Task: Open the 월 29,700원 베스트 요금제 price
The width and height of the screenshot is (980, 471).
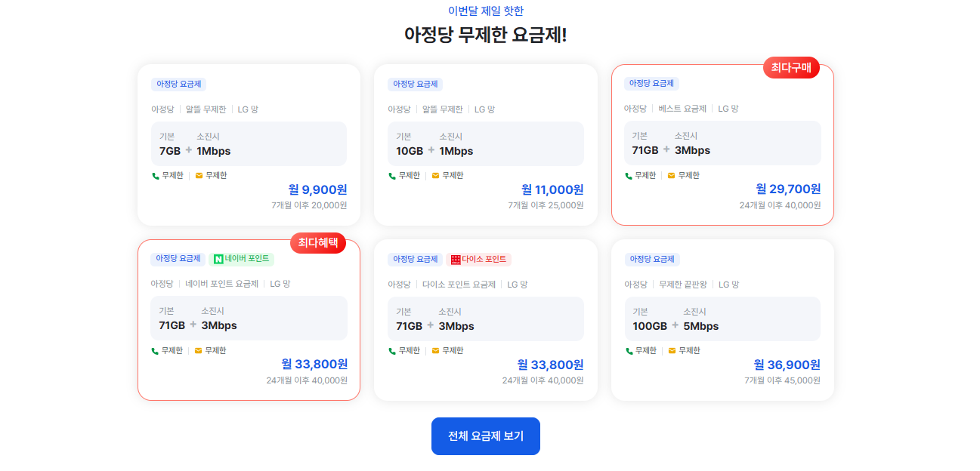Action: [788, 189]
